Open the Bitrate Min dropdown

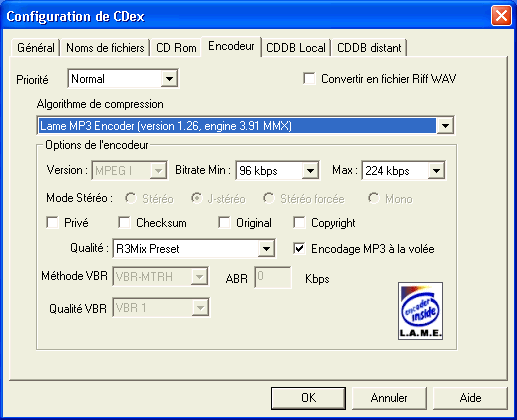point(310,171)
